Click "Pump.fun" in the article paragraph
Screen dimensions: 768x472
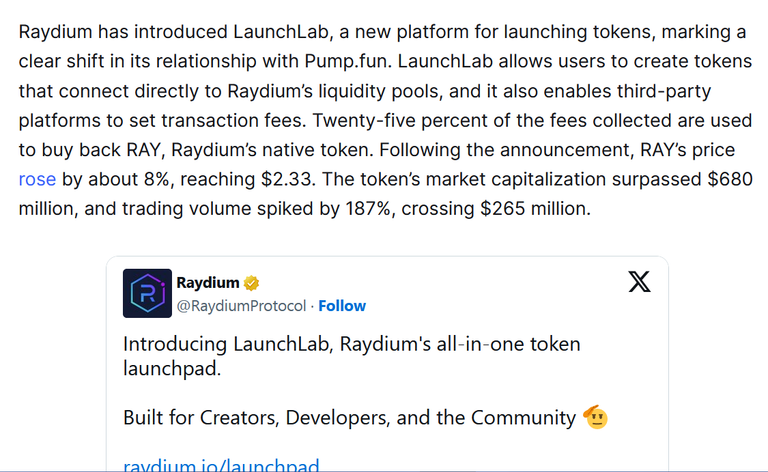[x=347, y=61]
